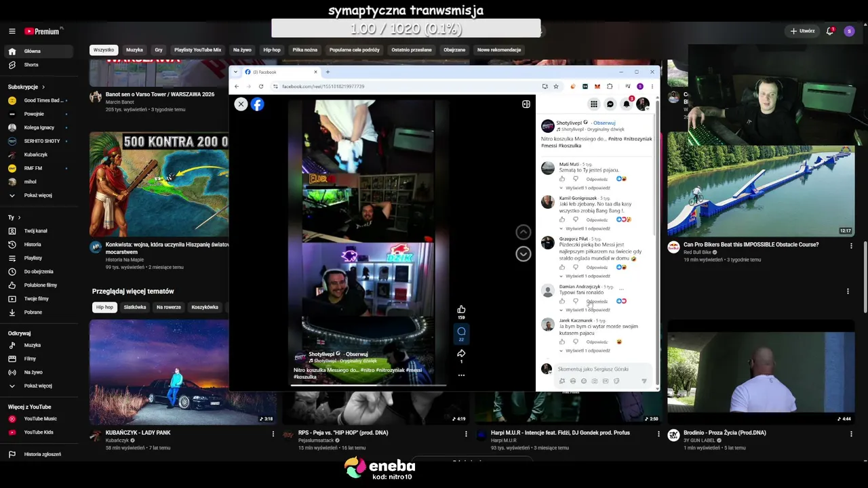Open the Chrome three-dot menu
868x488 pixels.
[x=652, y=86]
